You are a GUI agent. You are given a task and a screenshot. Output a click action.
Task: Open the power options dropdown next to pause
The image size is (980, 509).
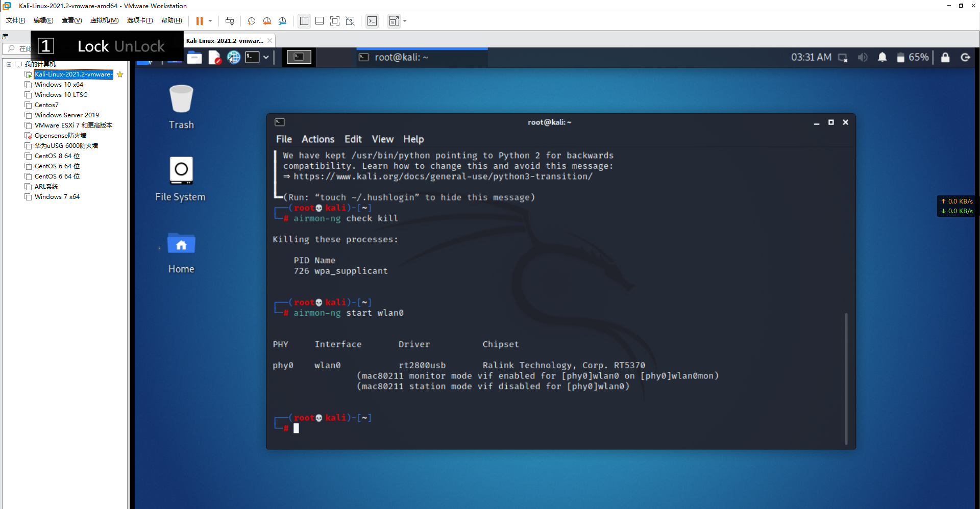click(210, 21)
